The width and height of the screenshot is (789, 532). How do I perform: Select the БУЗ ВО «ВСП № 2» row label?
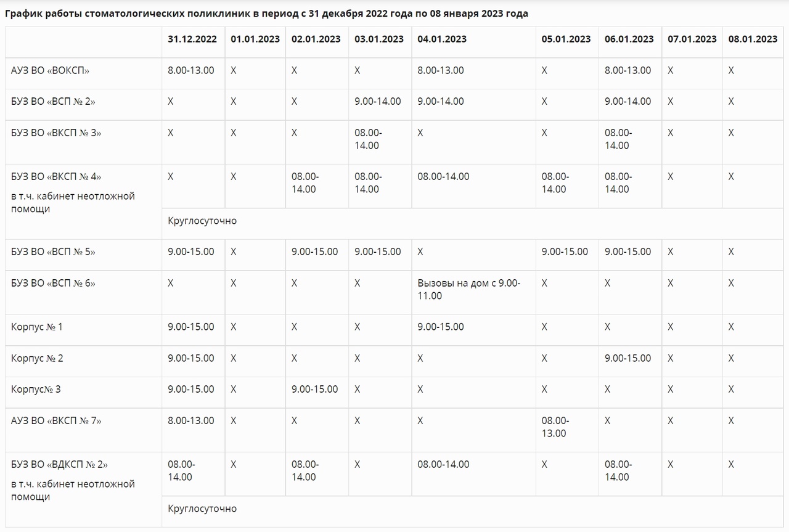53,102
